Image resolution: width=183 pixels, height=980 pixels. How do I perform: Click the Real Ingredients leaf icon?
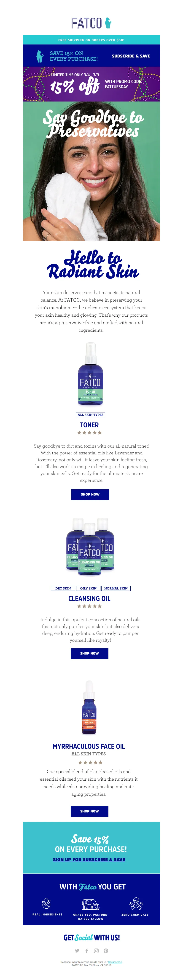click(46, 903)
